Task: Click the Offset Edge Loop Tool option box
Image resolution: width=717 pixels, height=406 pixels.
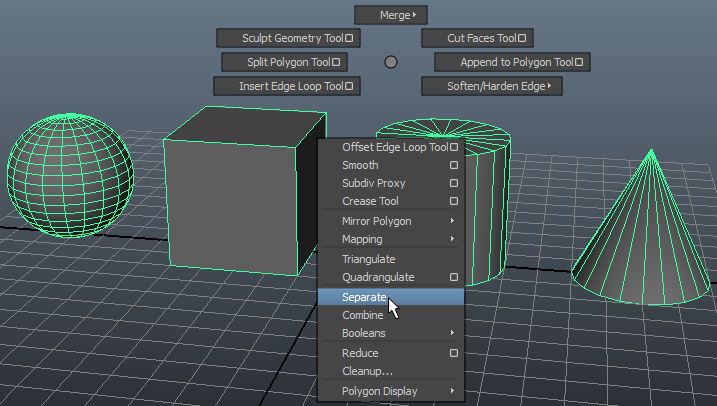Action: point(454,147)
